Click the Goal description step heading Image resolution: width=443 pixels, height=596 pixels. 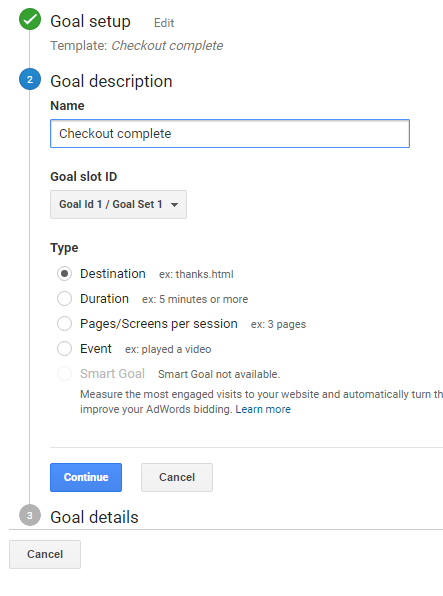[111, 82]
